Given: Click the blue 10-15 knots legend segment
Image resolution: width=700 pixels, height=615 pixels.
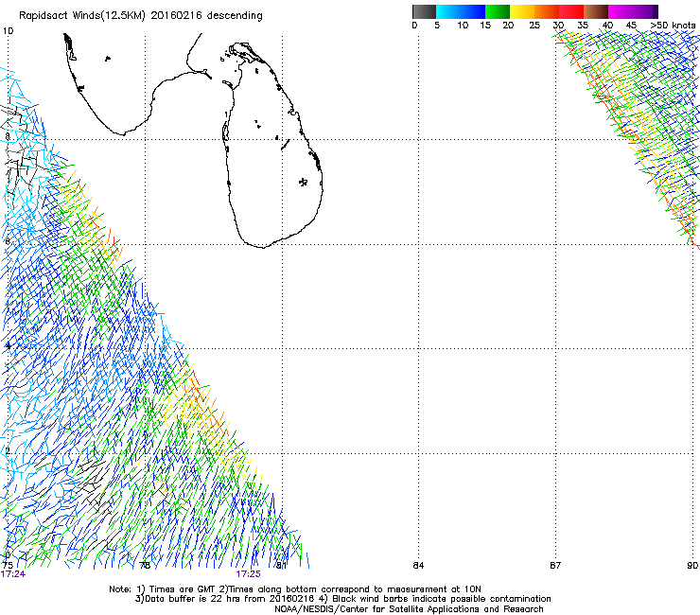Looking at the screenshot, I should [x=473, y=11].
